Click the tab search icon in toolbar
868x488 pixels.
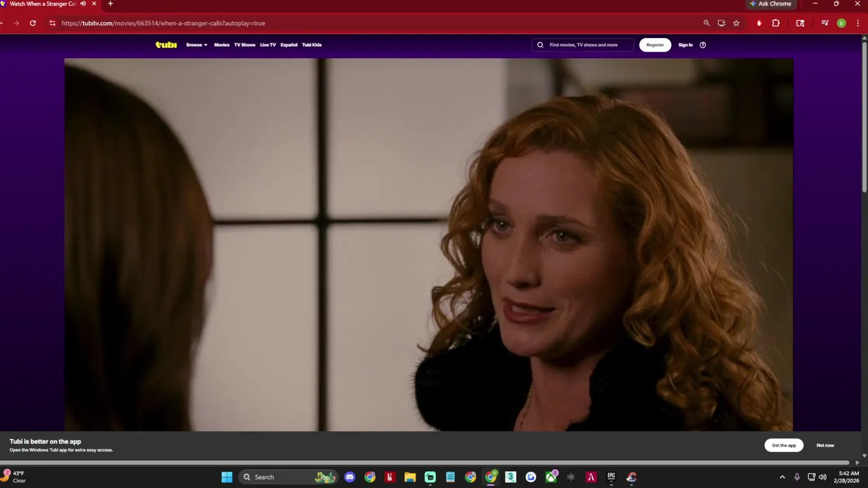coord(800,23)
